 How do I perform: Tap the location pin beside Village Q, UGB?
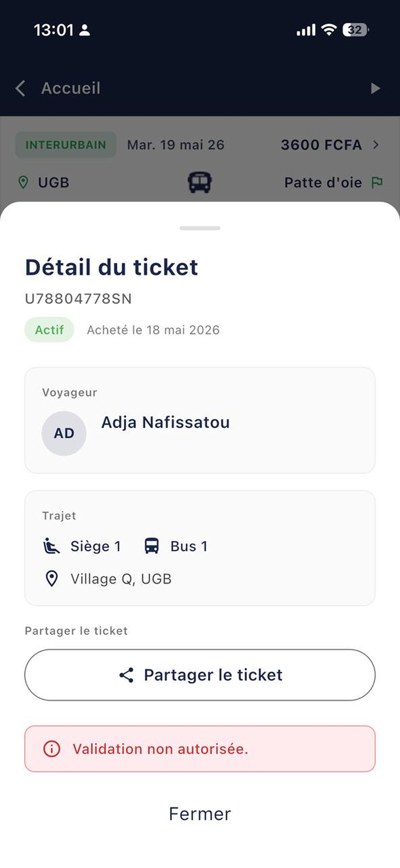coord(52,579)
